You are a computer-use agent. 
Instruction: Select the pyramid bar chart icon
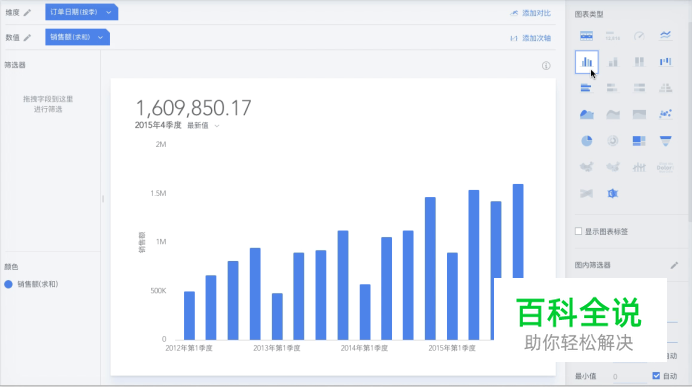tap(666, 88)
